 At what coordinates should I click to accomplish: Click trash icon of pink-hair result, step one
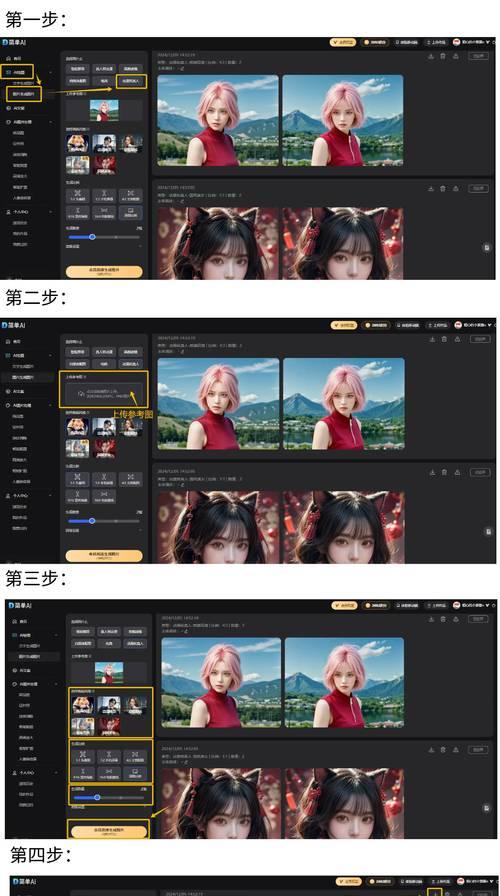tap(443, 56)
